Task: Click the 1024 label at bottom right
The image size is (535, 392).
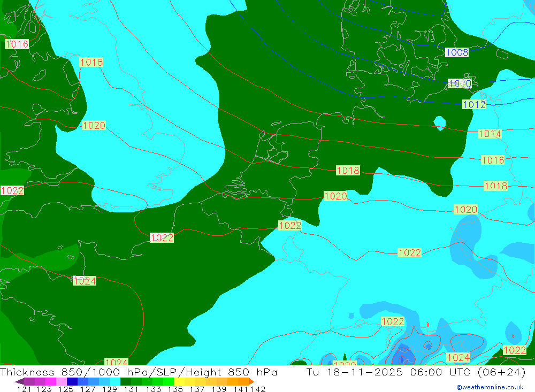Action: pyautogui.click(x=458, y=358)
